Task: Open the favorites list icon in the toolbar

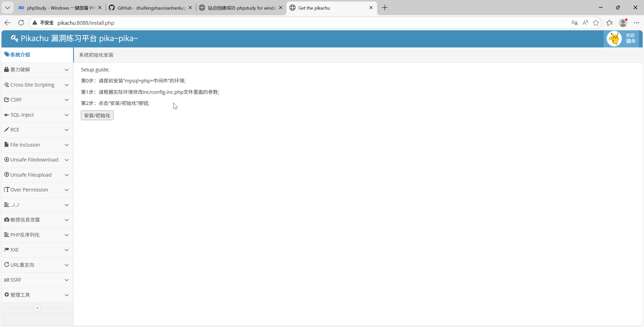Action: pyautogui.click(x=609, y=23)
